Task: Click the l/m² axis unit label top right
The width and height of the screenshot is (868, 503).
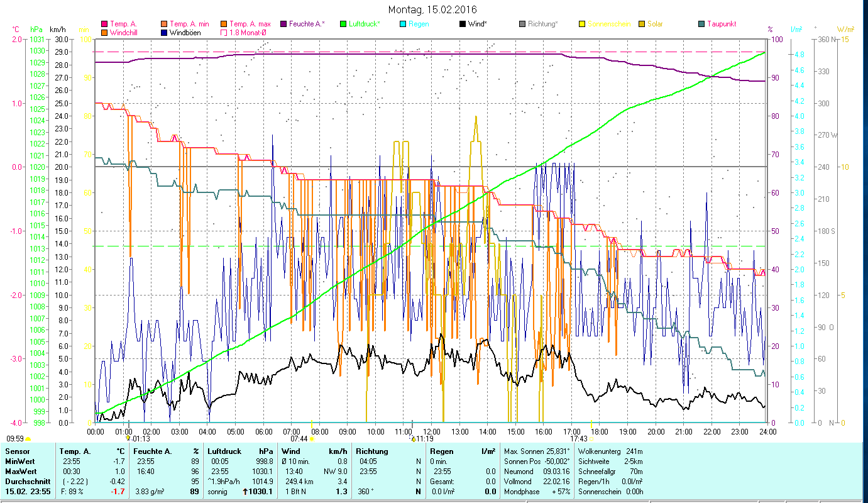Action: click(x=796, y=30)
